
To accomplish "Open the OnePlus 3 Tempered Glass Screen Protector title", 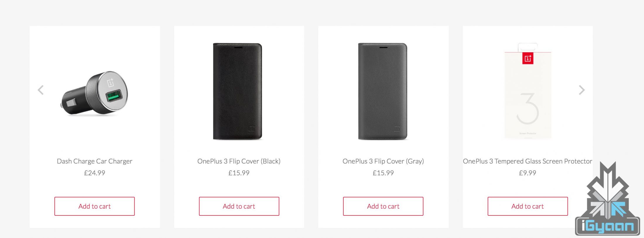I will point(527,161).
